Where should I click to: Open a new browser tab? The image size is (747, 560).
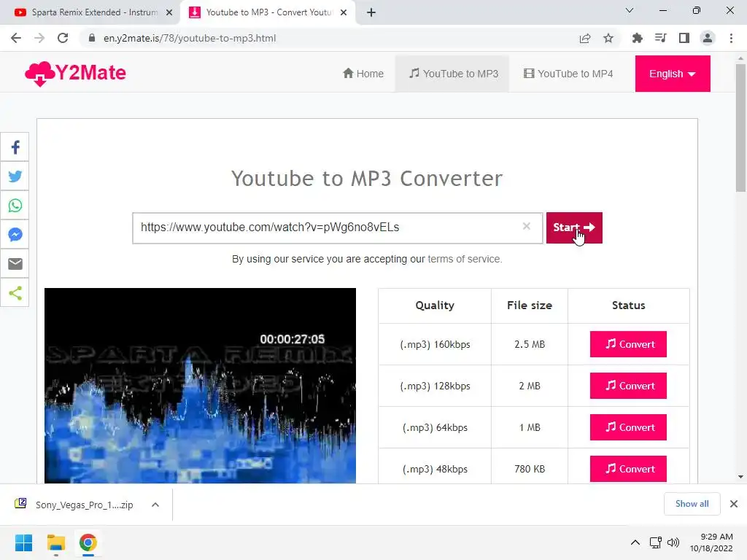(371, 12)
